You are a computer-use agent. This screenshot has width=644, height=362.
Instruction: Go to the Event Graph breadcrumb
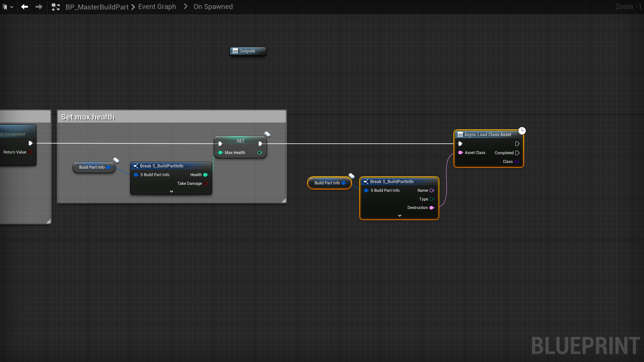[x=157, y=7]
